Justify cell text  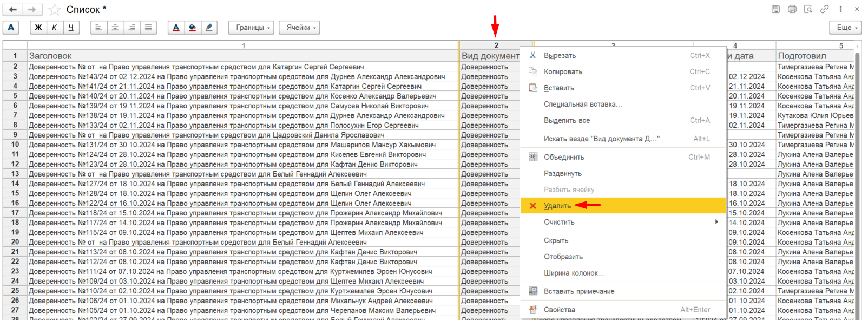point(148,27)
